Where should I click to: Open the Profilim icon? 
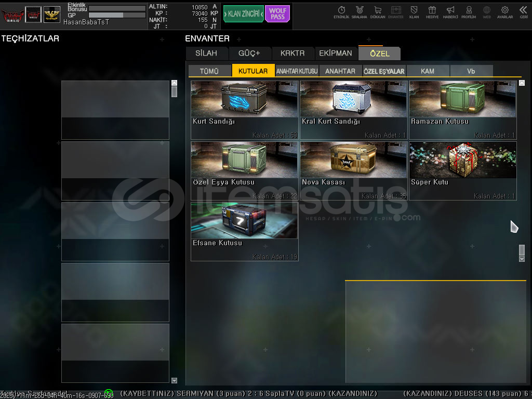tap(469, 11)
